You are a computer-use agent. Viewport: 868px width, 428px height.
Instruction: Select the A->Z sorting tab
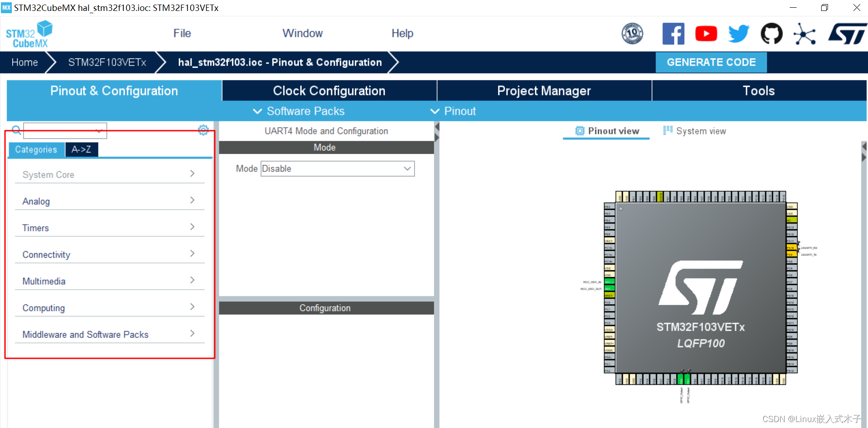tap(81, 149)
